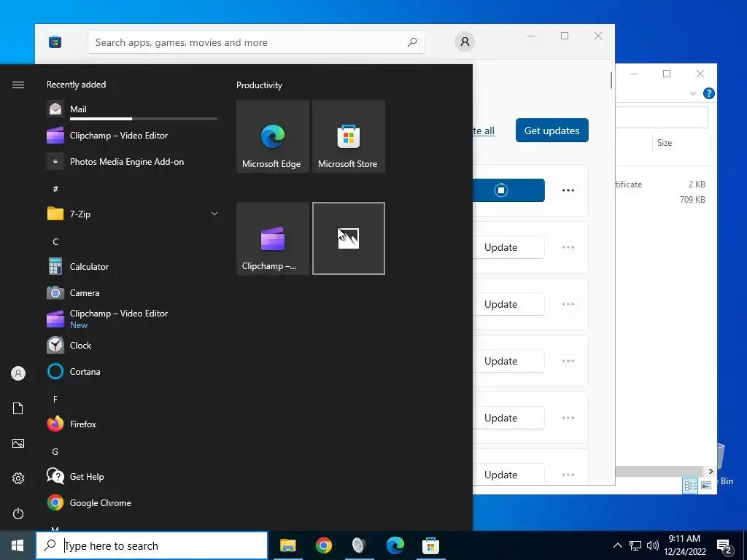Expand the 7-Zip folder chevron
The height and width of the screenshot is (560, 747).
pos(214,214)
